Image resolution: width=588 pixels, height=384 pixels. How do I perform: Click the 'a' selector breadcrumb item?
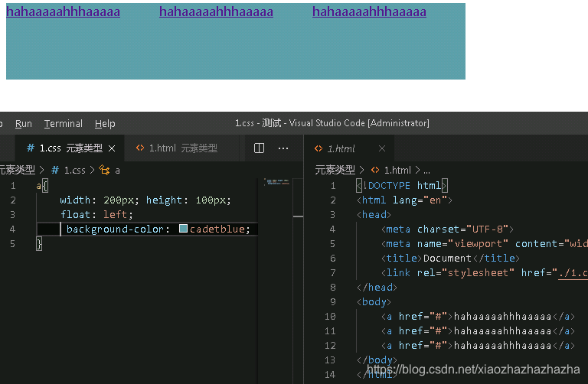(x=117, y=171)
